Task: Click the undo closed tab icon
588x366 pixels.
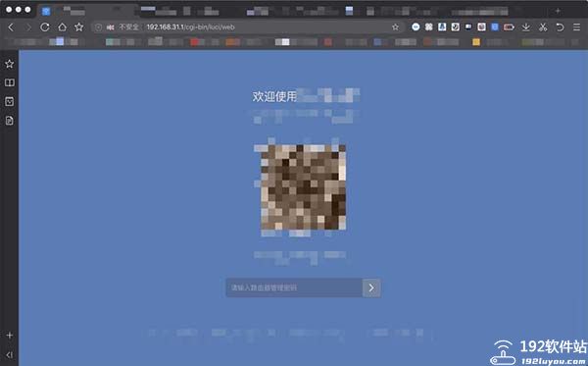Action: click(560, 27)
